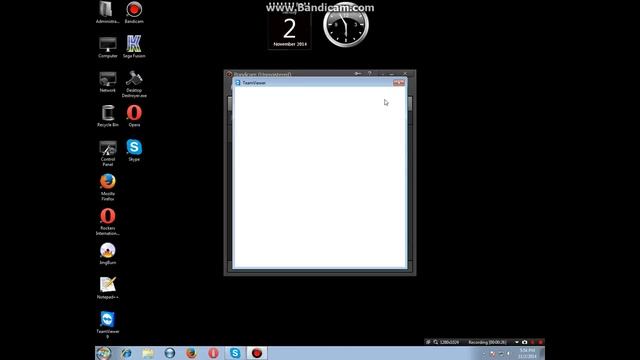
Task: Launch the Bandicam desktop shortcut
Action: point(134,11)
